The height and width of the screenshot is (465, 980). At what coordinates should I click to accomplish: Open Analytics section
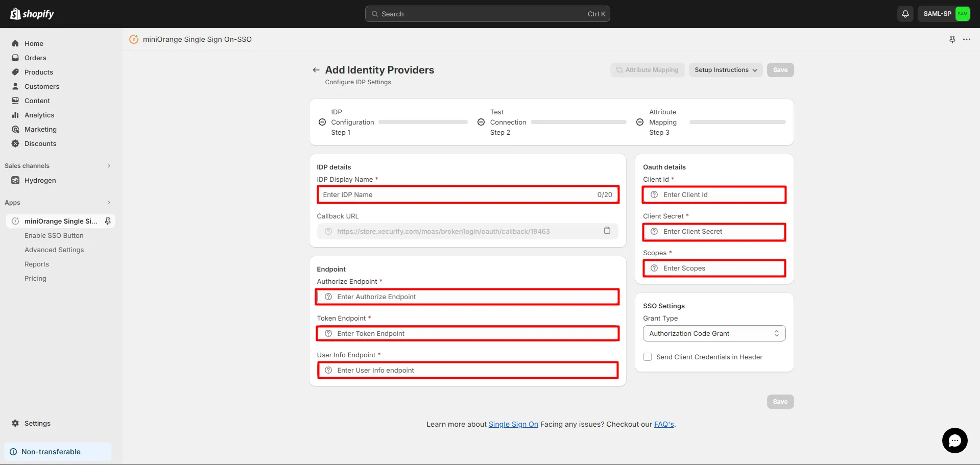click(x=39, y=115)
